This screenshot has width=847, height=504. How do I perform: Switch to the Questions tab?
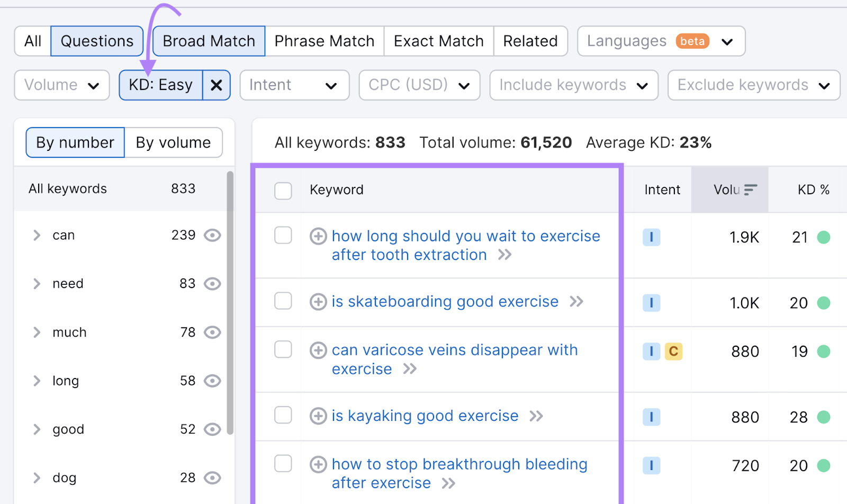[96, 41]
